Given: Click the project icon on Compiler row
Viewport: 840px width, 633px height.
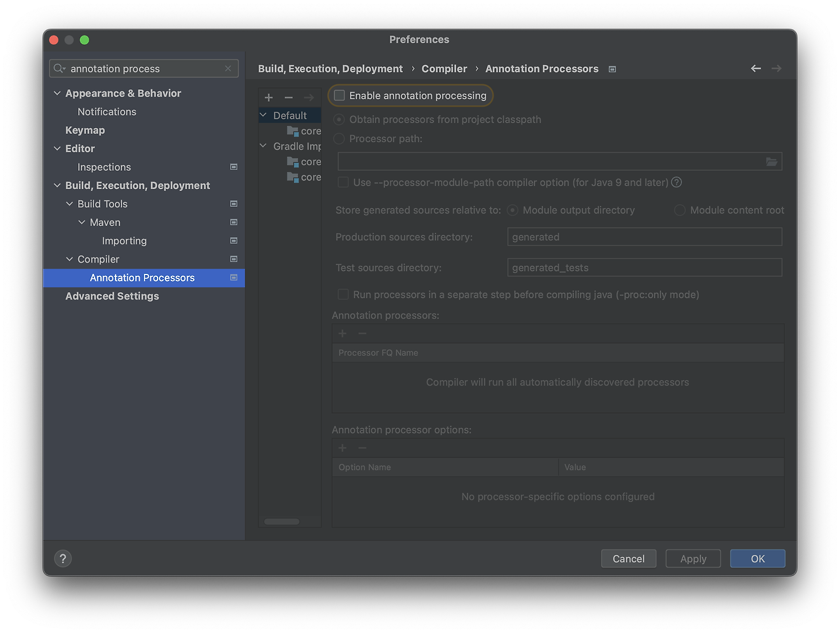Looking at the screenshot, I should 234,259.
